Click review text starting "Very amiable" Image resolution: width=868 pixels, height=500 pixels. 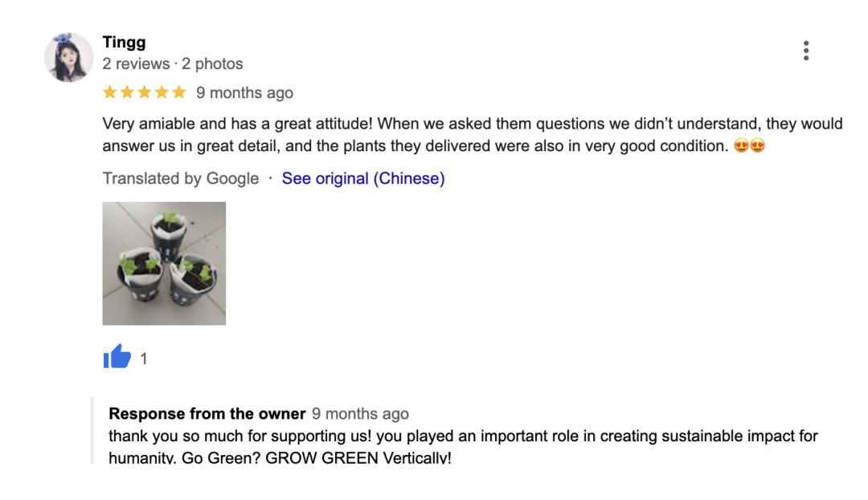(472, 135)
